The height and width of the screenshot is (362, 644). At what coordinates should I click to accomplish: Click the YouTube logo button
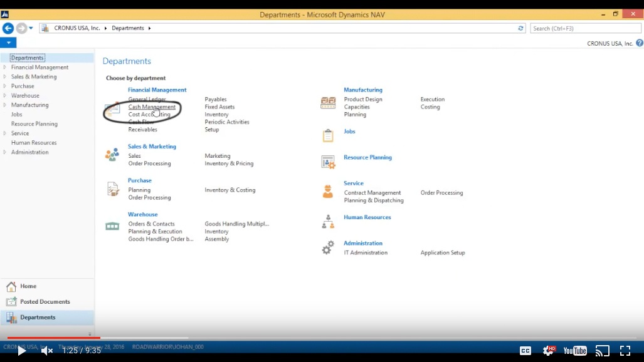(x=575, y=351)
